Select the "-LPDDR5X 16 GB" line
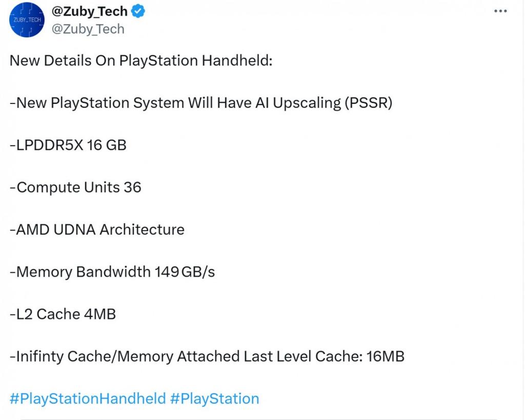 [68, 145]
